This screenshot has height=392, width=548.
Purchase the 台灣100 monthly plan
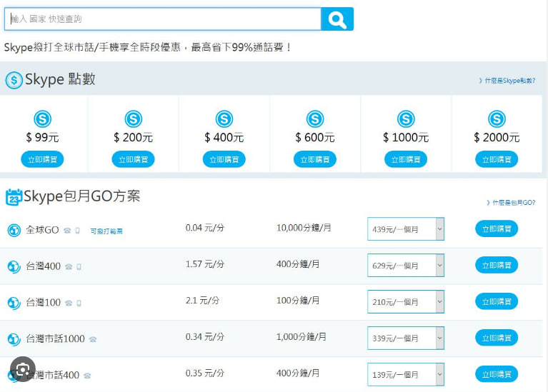pos(497,301)
